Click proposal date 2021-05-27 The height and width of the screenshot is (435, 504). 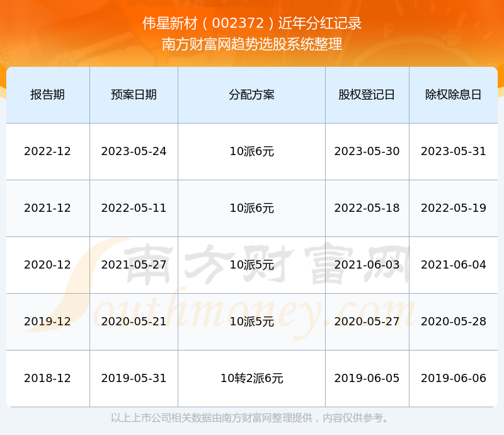click(x=134, y=265)
